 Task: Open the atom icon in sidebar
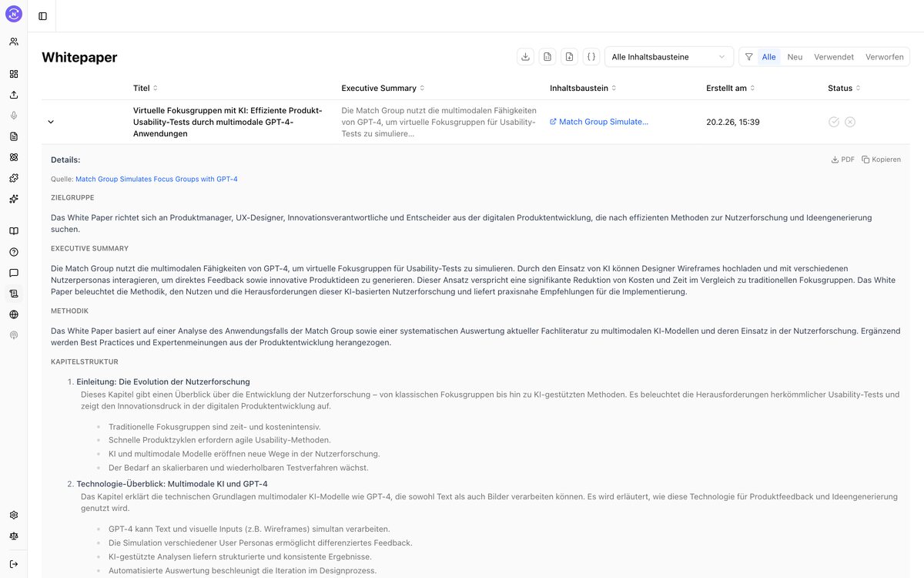(14, 157)
